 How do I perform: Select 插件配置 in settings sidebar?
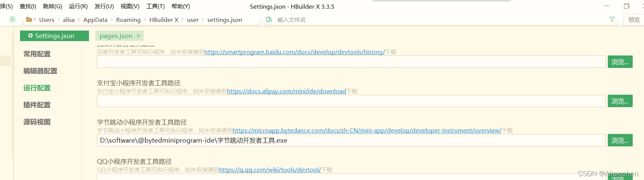coord(37,105)
